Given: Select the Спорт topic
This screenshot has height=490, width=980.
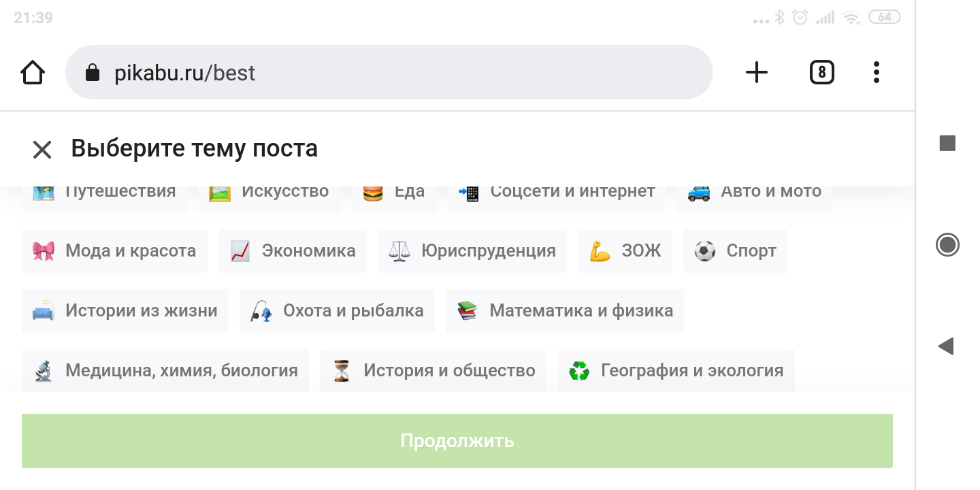Looking at the screenshot, I should (735, 251).
